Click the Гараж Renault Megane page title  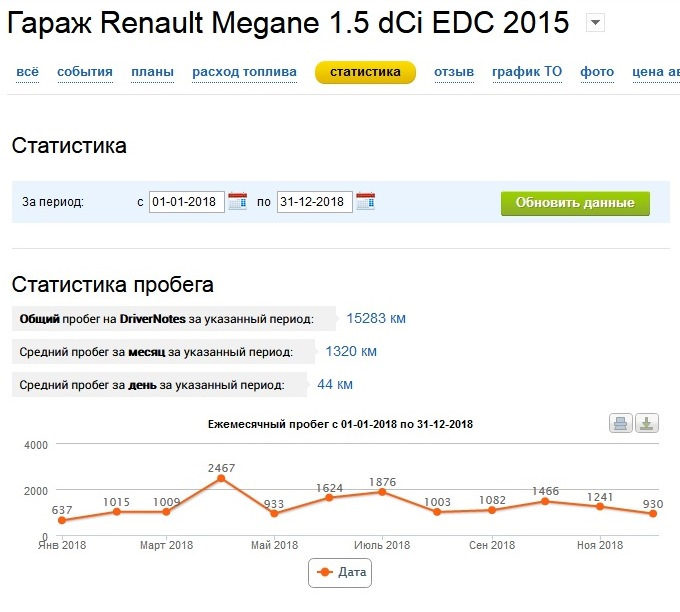tap(288, 23)
